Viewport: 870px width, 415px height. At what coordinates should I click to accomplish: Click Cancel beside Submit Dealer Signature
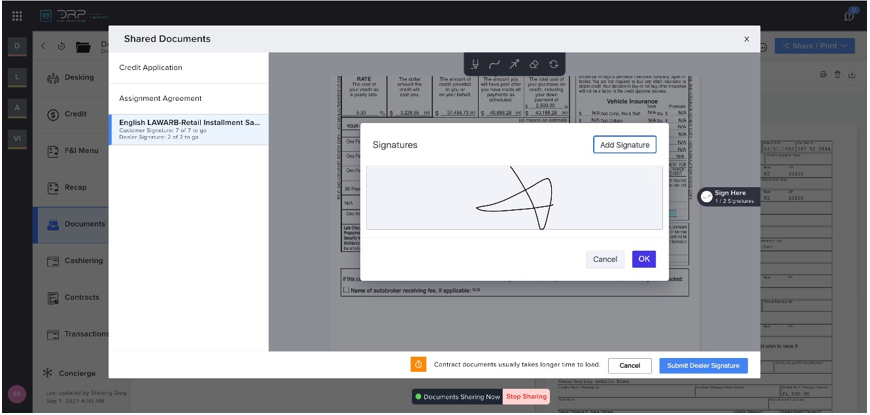pos(630,366)
